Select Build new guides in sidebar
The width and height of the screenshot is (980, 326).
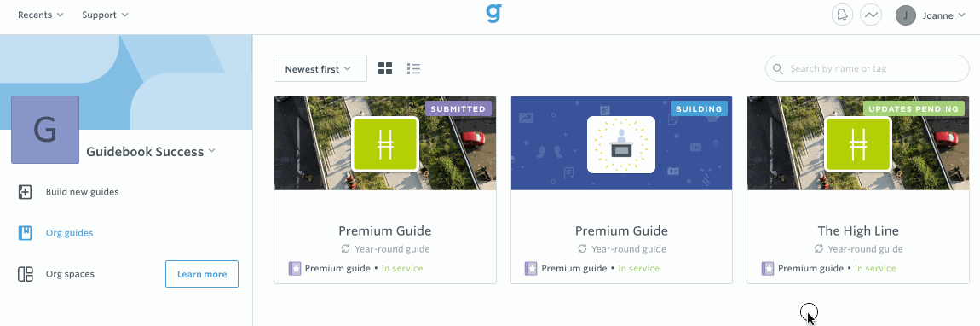point(82,191)
